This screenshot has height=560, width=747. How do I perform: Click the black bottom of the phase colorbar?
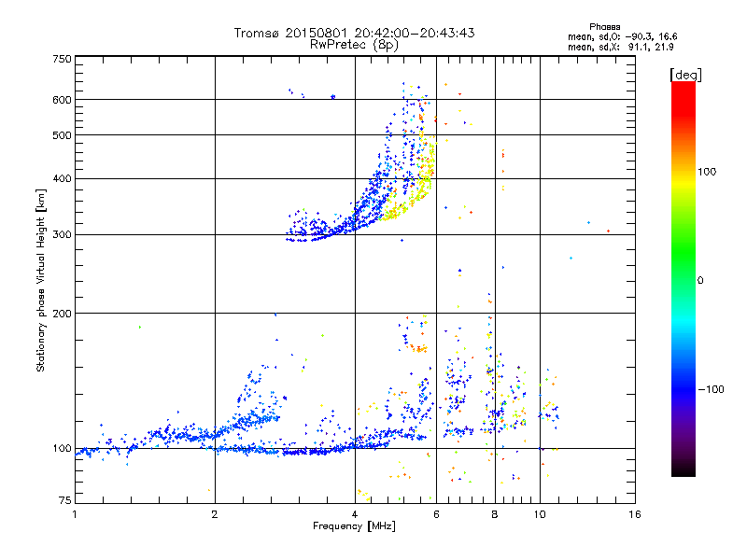[684, 470]
